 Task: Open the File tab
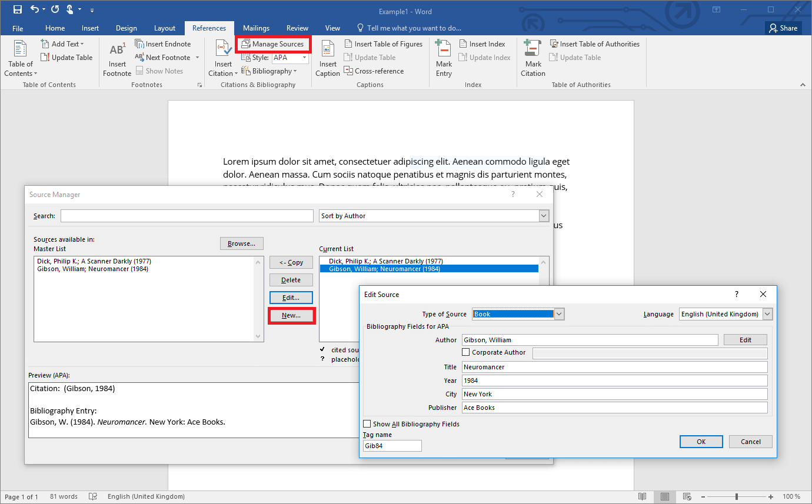coord(18,28)
